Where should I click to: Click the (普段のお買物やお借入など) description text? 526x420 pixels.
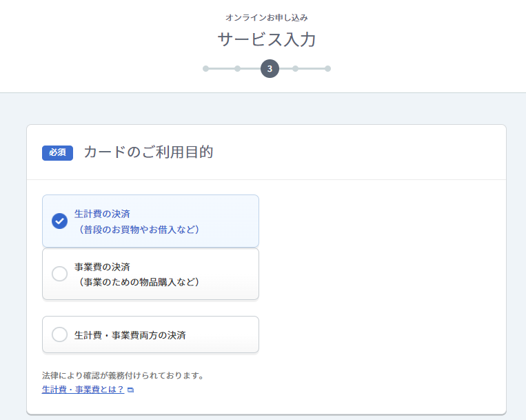(x=139, y=230)
